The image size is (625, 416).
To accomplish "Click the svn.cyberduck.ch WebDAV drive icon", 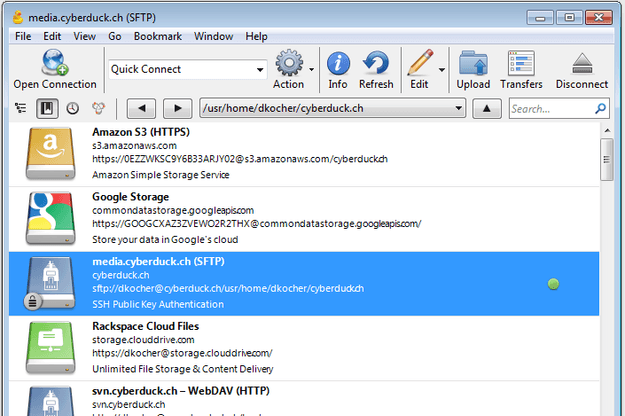I will pos(50,401).
